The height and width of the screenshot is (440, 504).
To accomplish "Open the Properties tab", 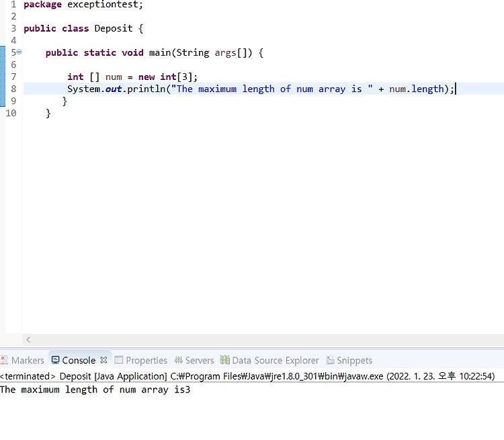I will click(x=141, y=360).
